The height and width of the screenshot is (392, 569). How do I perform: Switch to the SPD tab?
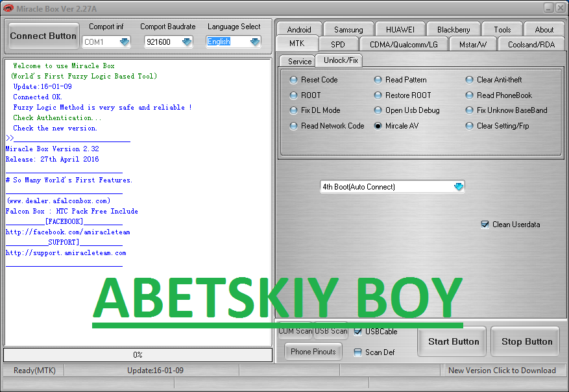click(338, 44)
